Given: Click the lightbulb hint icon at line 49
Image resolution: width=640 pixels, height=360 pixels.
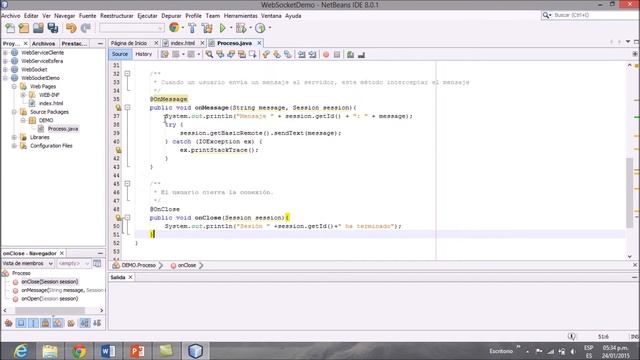Looking at the screenshot, I should [118, 218].
